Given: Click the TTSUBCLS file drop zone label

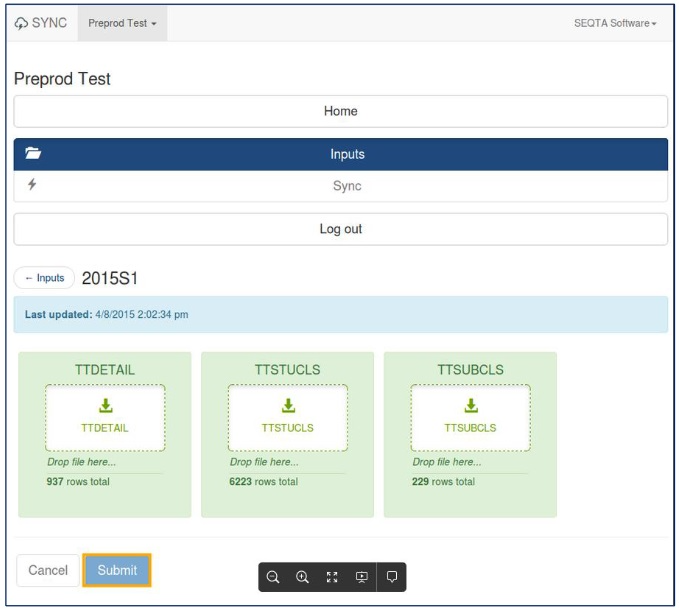Looking at the screenshot, I should click(x=470, y=428).
